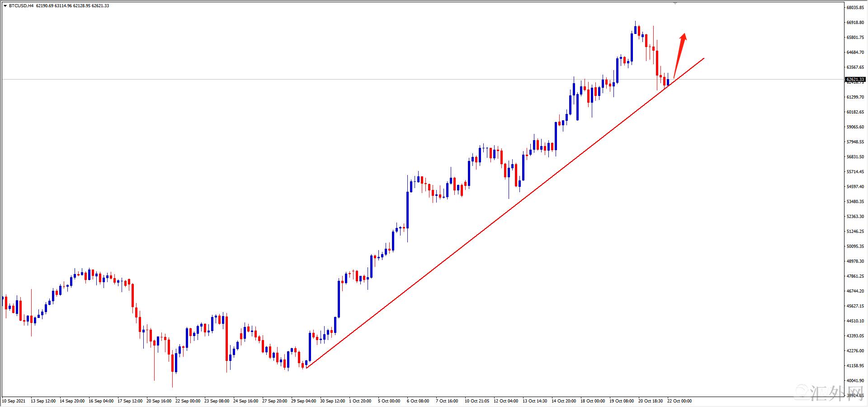Image resolution: width=868 pixels, height=407 pixels.
Task: Select the 22 Oct 00:00 time axis label
Action: point(679,401)
